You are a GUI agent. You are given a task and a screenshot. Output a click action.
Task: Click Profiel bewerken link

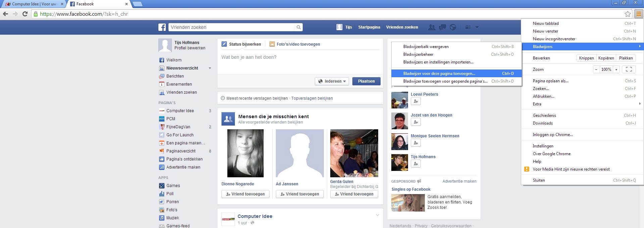[190, 48]
